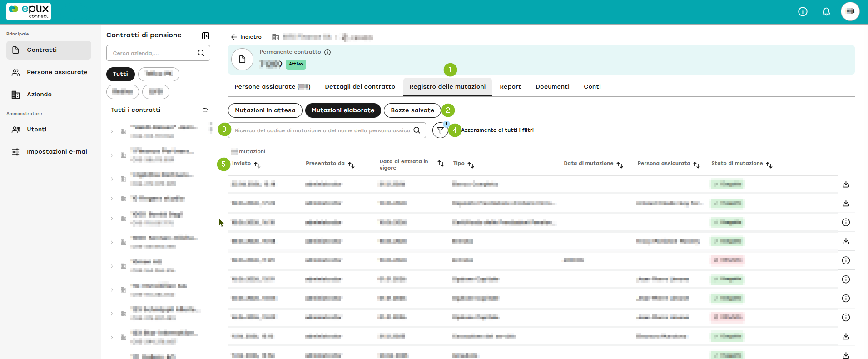Download the second mutation row's file

846,204
